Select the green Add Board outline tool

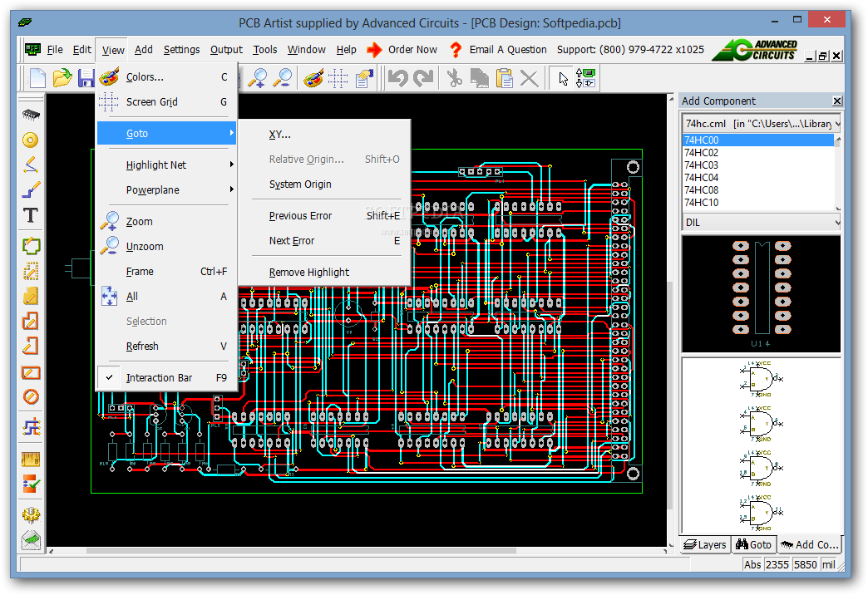[31, 245]
